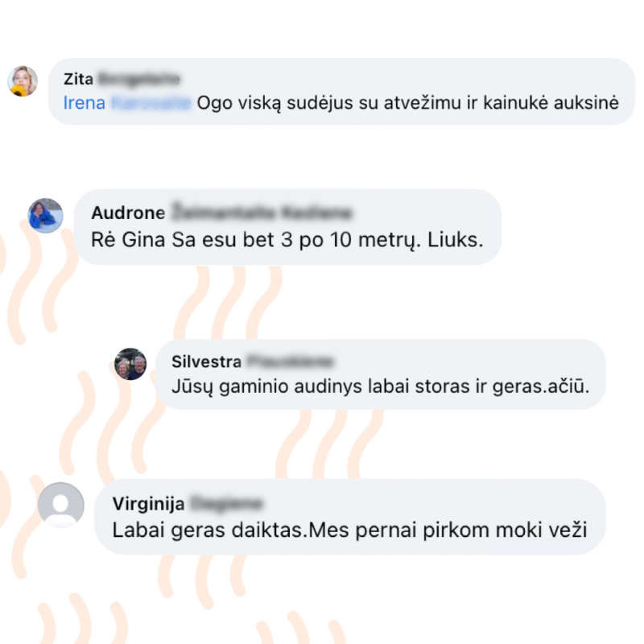This screenshot has height=644, width=644.
Task: Open Silvestra's couple profile photo
Action: click(130, 364)
